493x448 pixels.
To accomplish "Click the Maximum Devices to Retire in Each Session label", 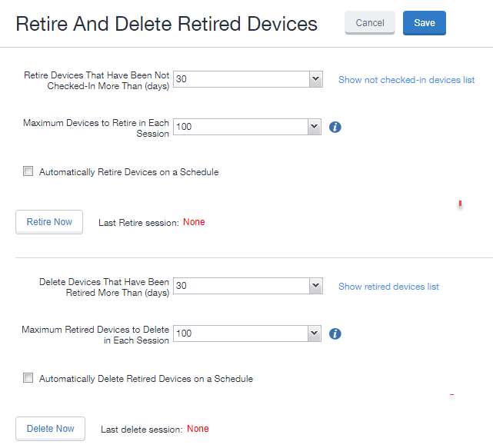I will point(96,128).
